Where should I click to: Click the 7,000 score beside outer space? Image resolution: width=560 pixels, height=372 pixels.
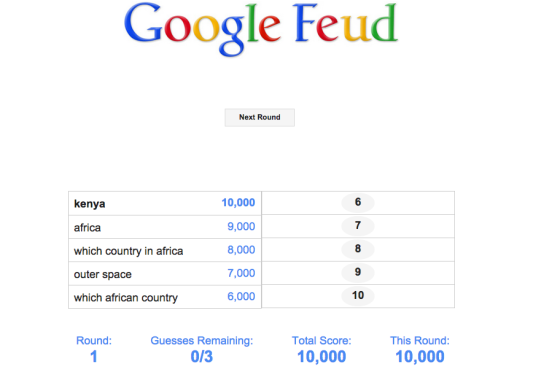[x=241, y=273]
